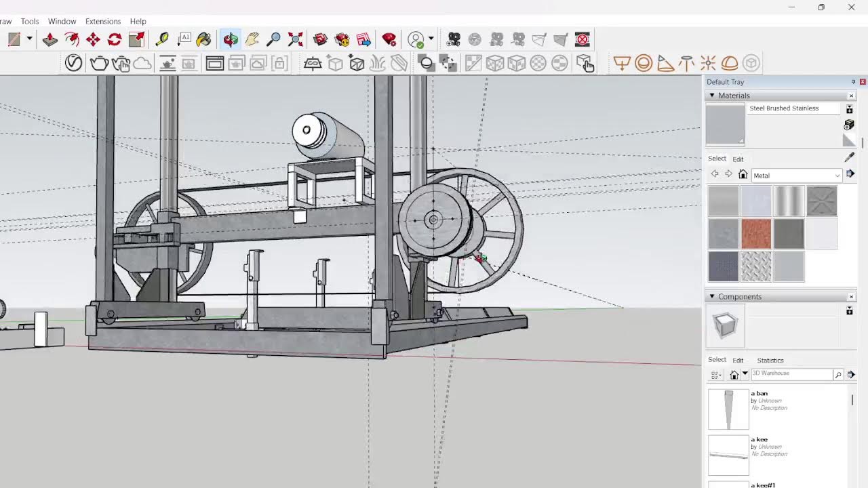Create a V-Ray rectangle light
This screenshot has height=488, width=868.
[622, 63]
